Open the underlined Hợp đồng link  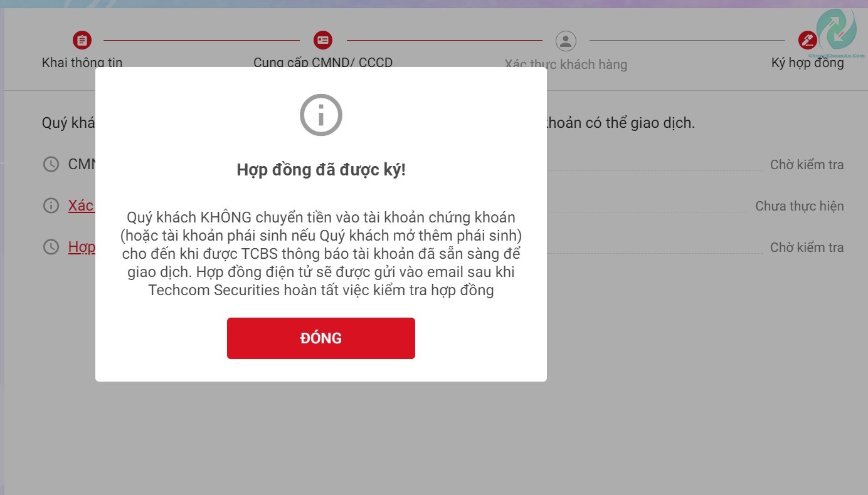[x=82, y=247]
